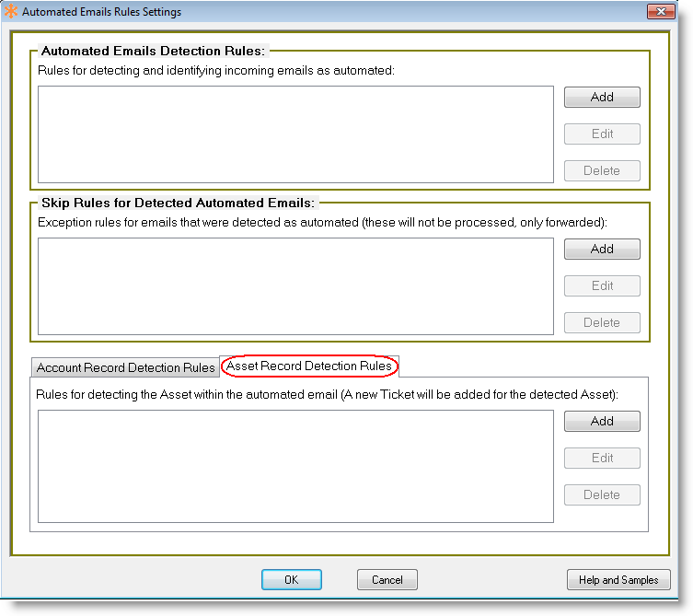Click inside the Skip Rules list box
Viewport: 693px width, 616px height.
(295, 286)
